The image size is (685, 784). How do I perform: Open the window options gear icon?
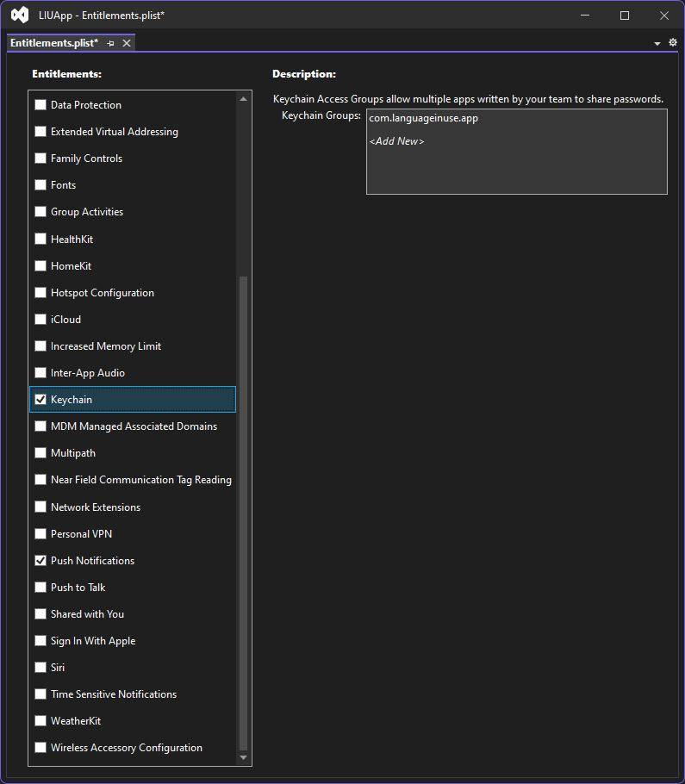(x=673, y=42)
